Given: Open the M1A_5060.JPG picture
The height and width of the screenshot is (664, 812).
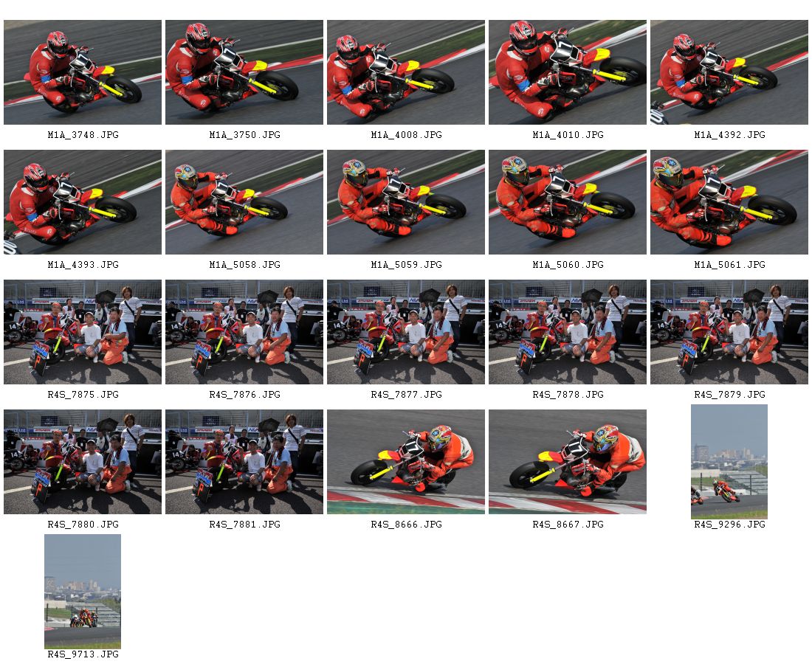Looking at the screenshot, I should pyautogui.click(x=568, y=202).
